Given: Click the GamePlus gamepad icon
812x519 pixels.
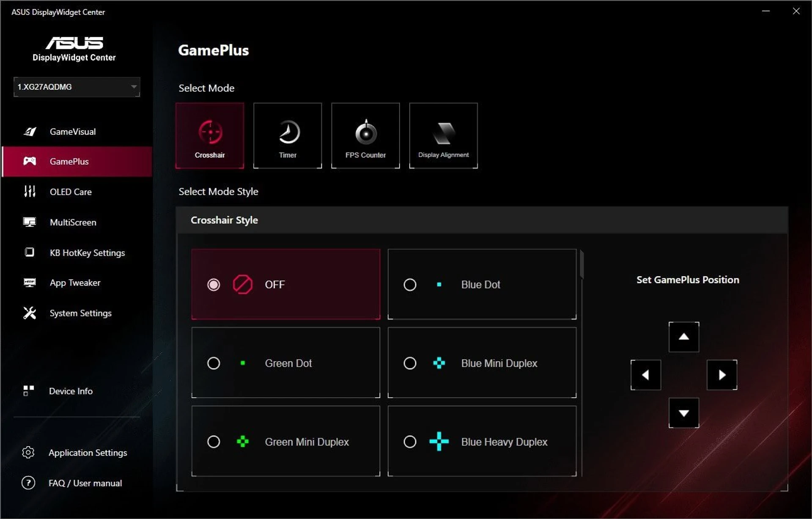Looking at the screenshot, I should (x=30, y=161).
